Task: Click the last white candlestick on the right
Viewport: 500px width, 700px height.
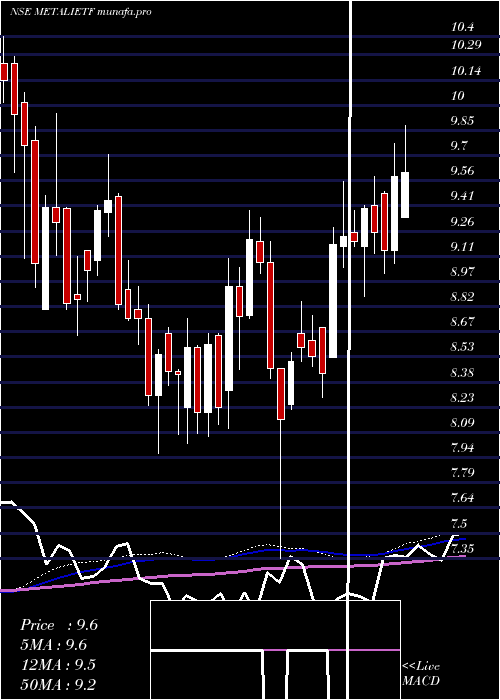Action: tap(405, 195)
